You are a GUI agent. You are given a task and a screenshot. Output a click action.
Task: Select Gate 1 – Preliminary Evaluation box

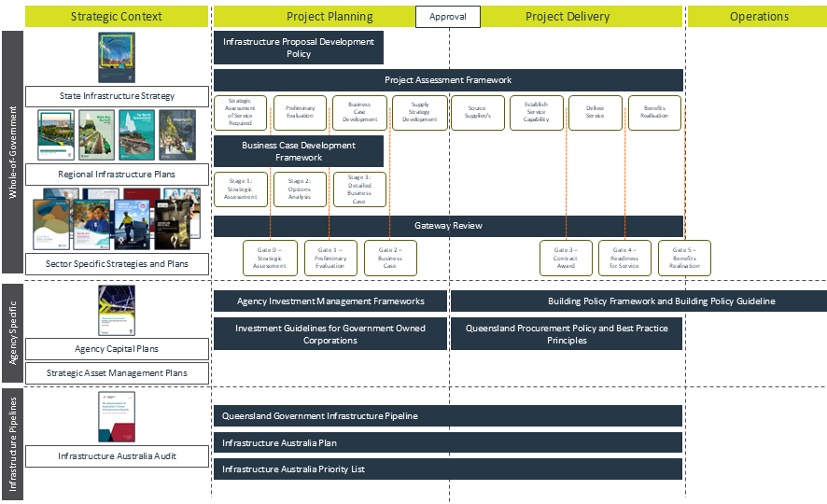point(330,259)
